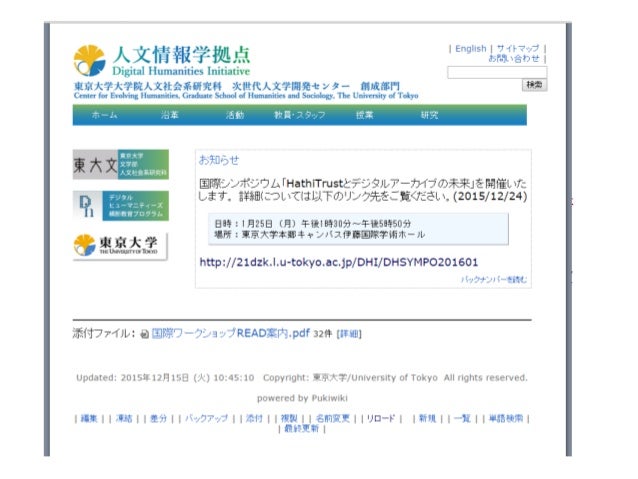The height and width of the screenshot is (479, 638).
Task: Open the サイトマップ link
Action: pyautogui.click(x=518, y=48)
